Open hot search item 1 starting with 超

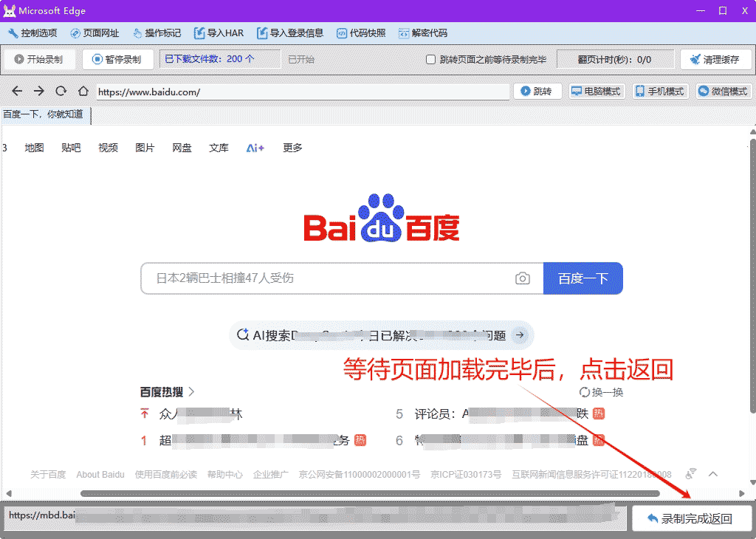(x=254, y=440)
